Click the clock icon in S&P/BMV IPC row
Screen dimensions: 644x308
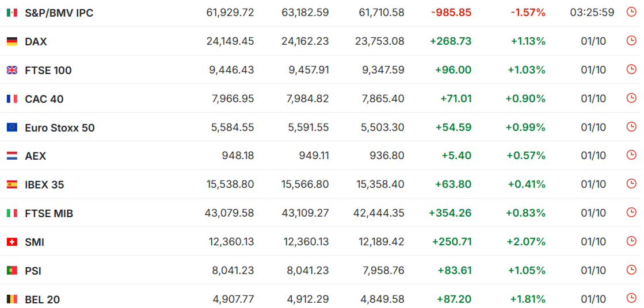[631, 12]
